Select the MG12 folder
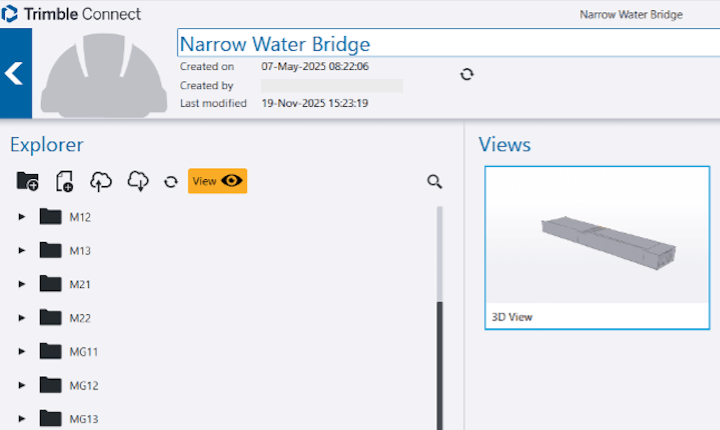 [x=83, y=386]
